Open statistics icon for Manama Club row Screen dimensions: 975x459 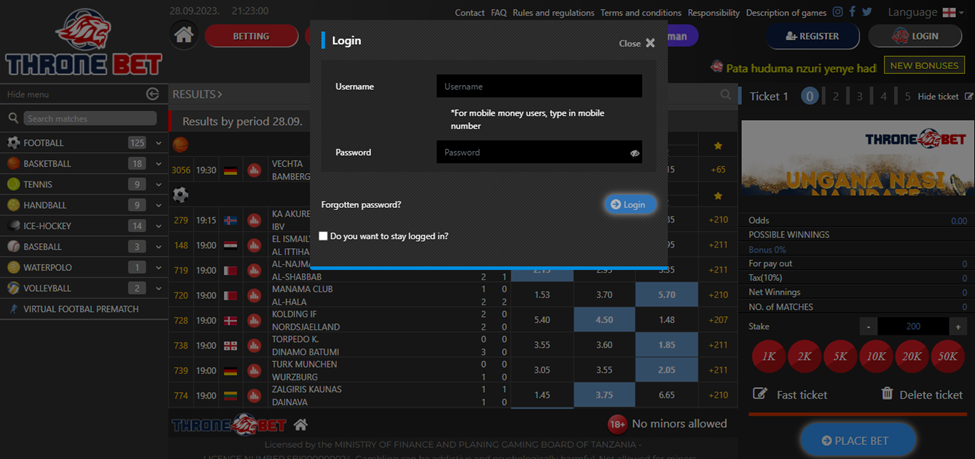coord(254,295)
